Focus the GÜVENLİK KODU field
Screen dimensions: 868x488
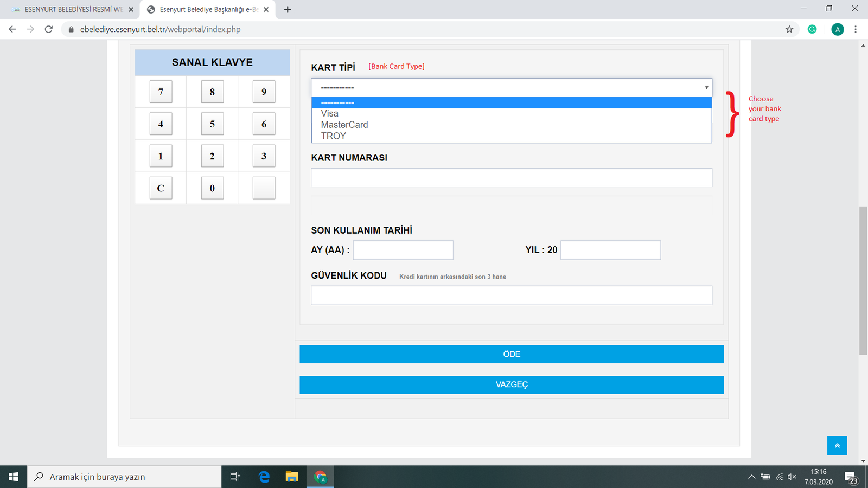click(511, 296)
